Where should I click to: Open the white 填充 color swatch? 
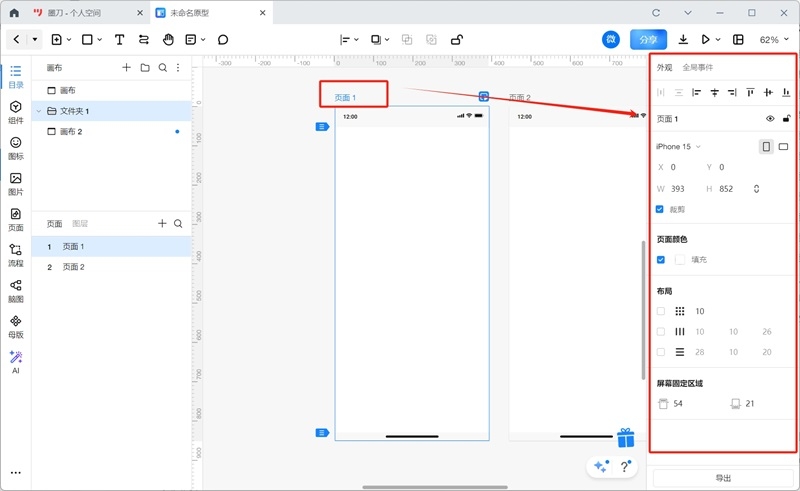680,259
